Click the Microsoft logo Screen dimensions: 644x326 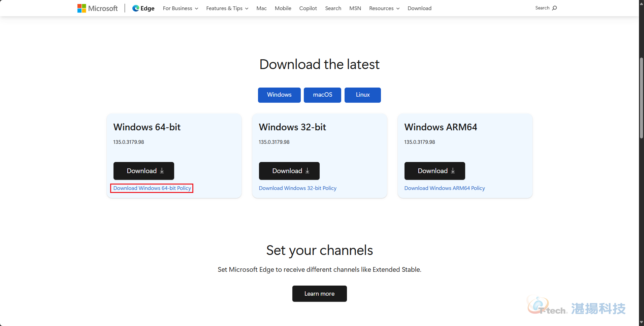point(97,8)
